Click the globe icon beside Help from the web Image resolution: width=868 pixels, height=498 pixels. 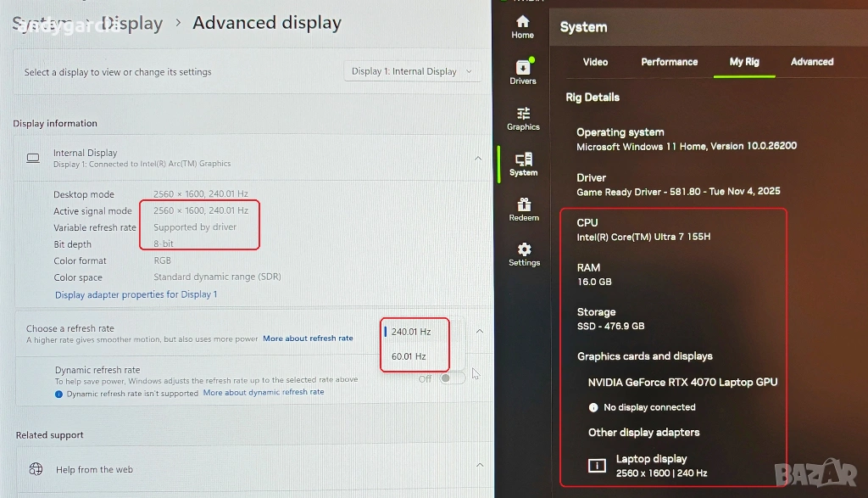pyautogui.click(x=36, y=469)
